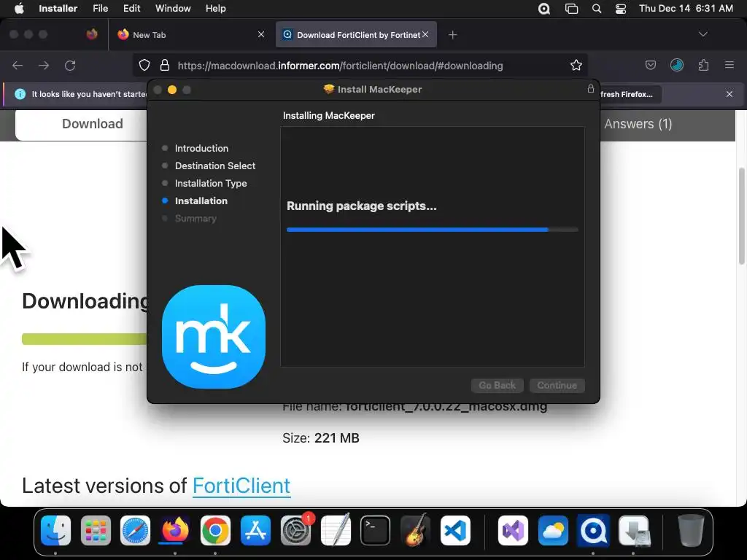Image resolution: width=747 pixels, height=560 pixels.
Task: Click the installer lock icon
Action: tap(591, 89)
